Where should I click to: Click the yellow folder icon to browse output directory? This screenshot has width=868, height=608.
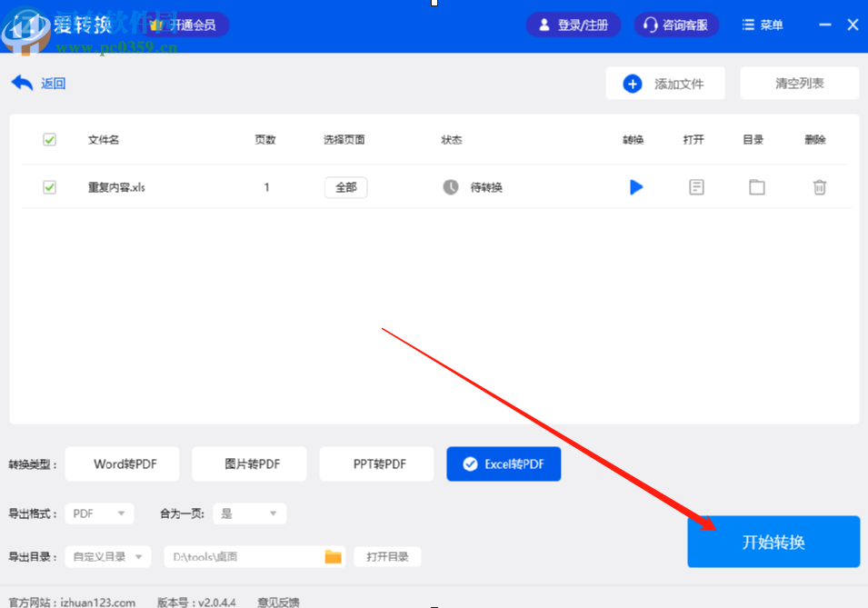point(334,556)
